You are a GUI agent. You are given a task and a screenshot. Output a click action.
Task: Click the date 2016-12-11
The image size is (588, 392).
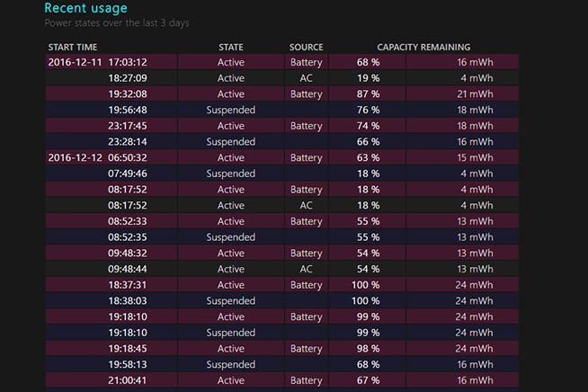tap(75, 62)
